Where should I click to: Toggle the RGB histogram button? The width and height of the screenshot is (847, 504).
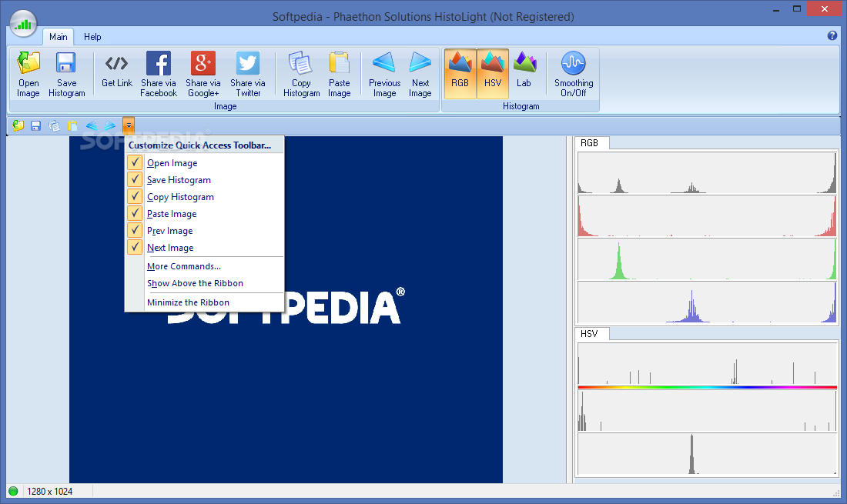click(460, 74)
